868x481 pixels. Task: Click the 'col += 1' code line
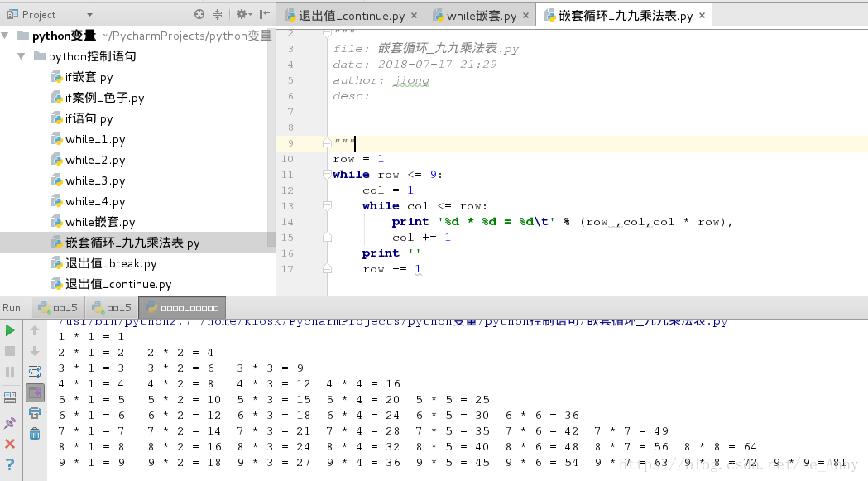[422, 238]
